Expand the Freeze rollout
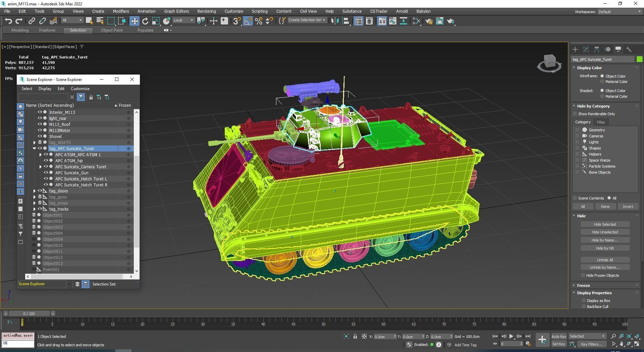This screenshot has width=644, height=352. point(574,285)
